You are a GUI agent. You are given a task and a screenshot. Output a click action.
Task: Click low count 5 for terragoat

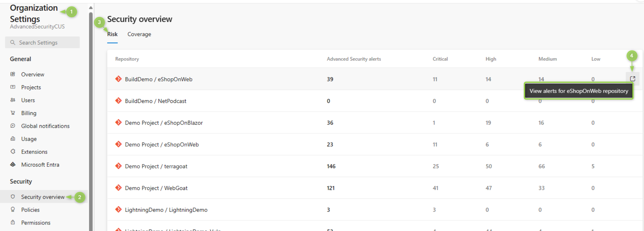pos(593,166)
